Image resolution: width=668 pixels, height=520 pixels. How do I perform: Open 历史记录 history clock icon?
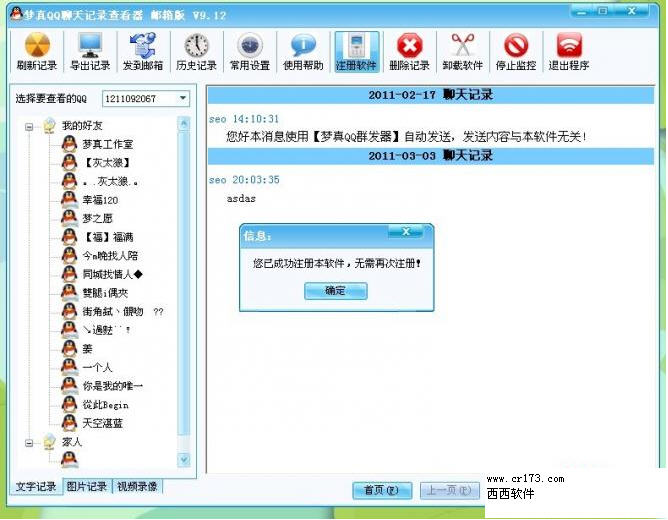click(x=196, y=52)
